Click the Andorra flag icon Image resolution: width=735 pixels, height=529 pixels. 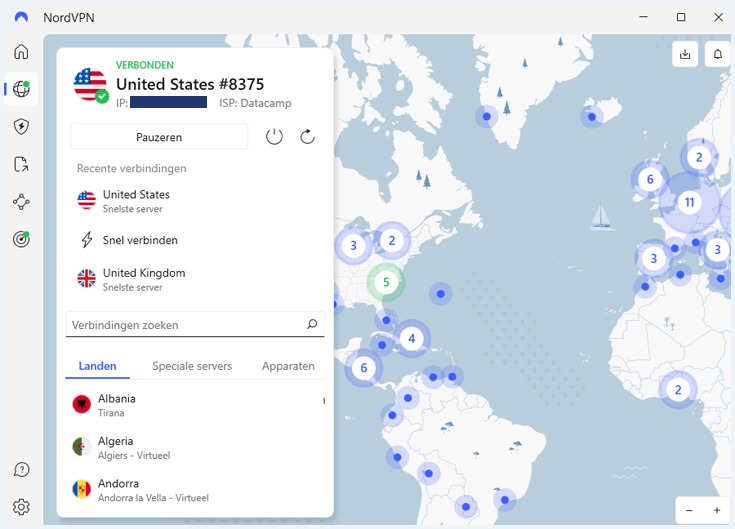pyautogui.click(x=82, y=489)
